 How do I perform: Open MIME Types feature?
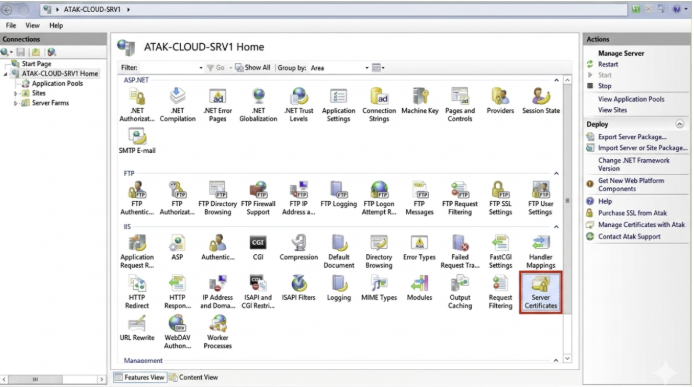click(379, 288)
